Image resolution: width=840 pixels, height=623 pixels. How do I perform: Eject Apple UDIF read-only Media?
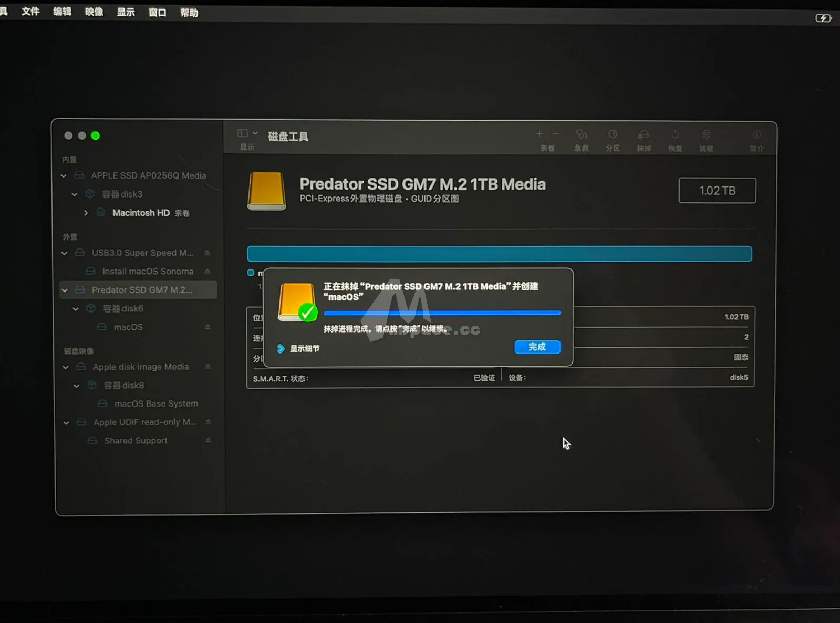[x=209, y=422]
